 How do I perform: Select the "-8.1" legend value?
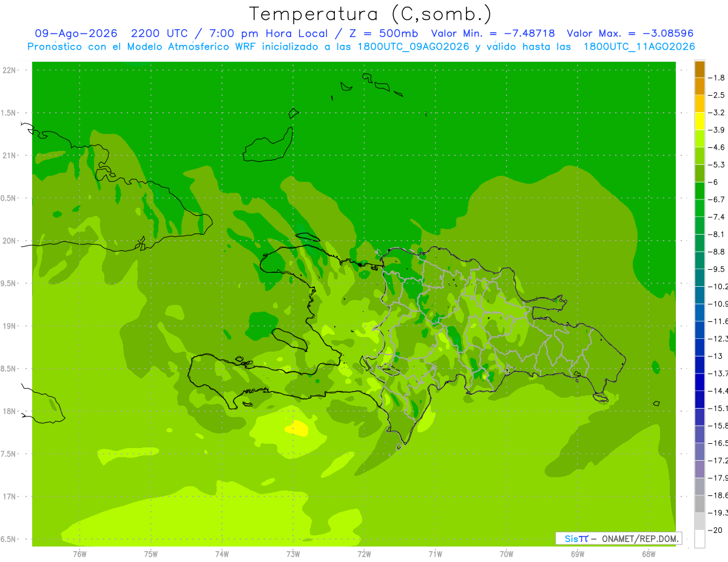pyautogui.click(x=717, y=234)
